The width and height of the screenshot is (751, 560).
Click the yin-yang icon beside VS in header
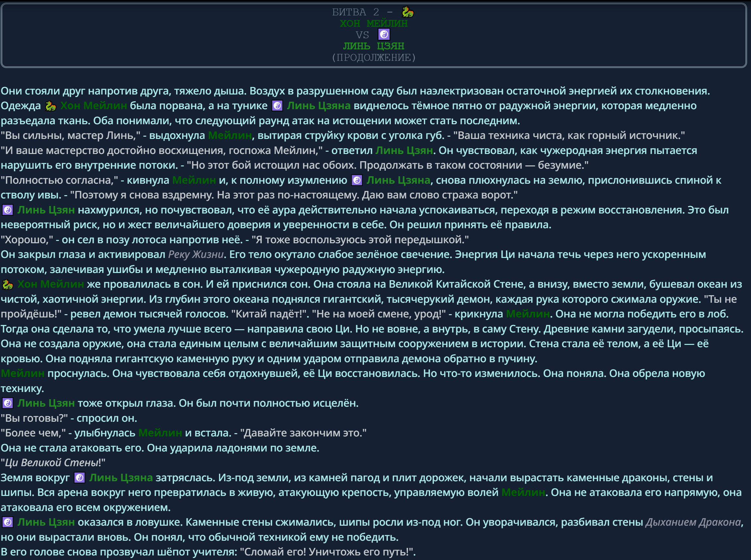pyautogui.click(x=384, y=35)
